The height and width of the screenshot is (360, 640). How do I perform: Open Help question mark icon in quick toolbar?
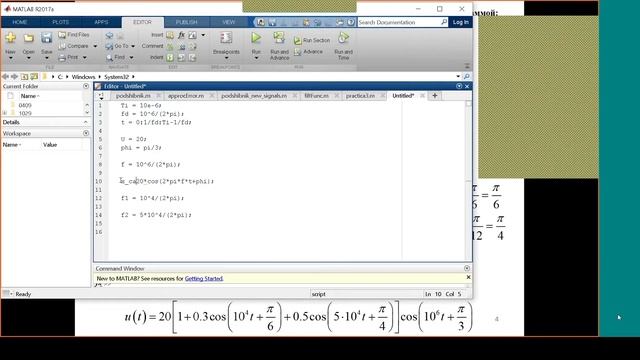[x=351, y=22]
